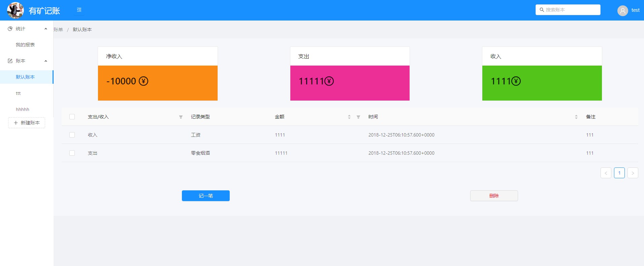Click the test username
The width and height of the screenshot is (644, 266).
click(636, 10)
